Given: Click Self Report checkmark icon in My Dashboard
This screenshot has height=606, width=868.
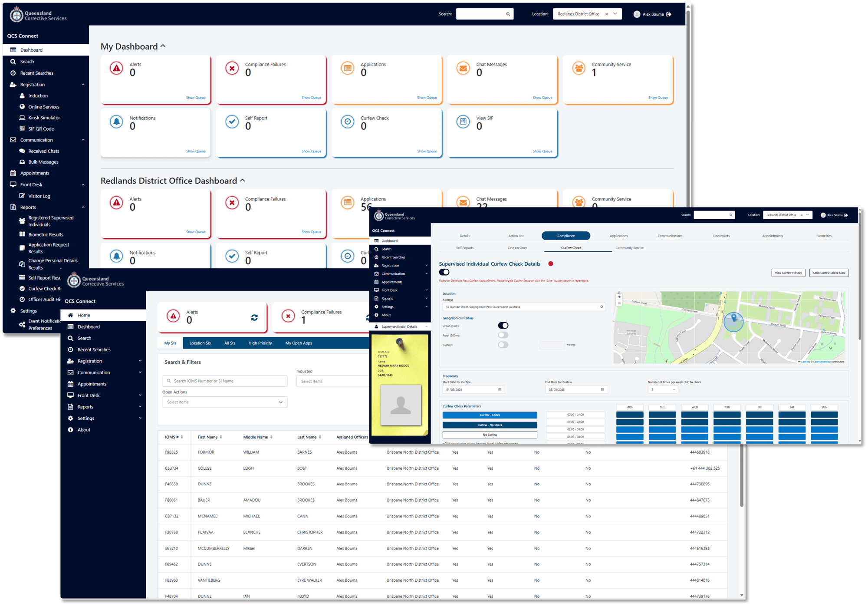Looking at the screenshot, I should click(232, 122).
